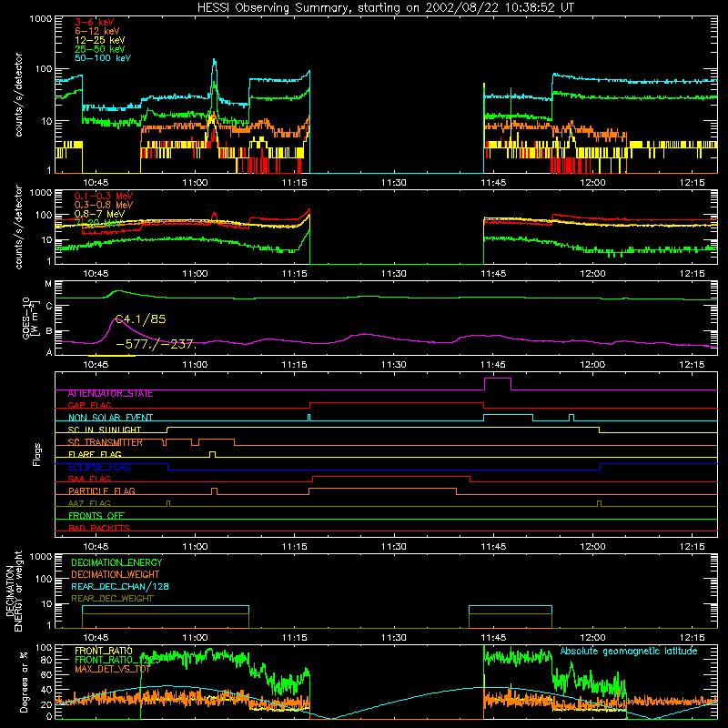Select the 50-100 keV legend label
Viewport: 728px width, 728px height.
coord(103,58)
